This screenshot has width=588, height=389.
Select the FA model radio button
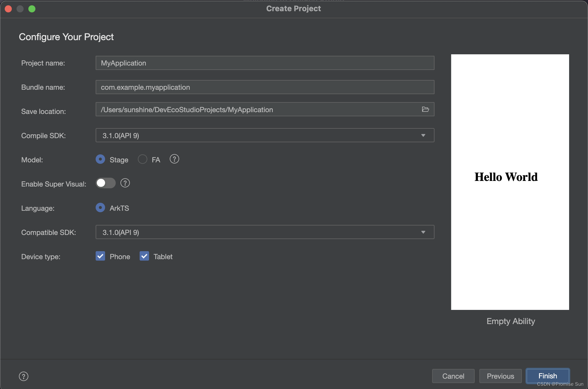[143, 159]
